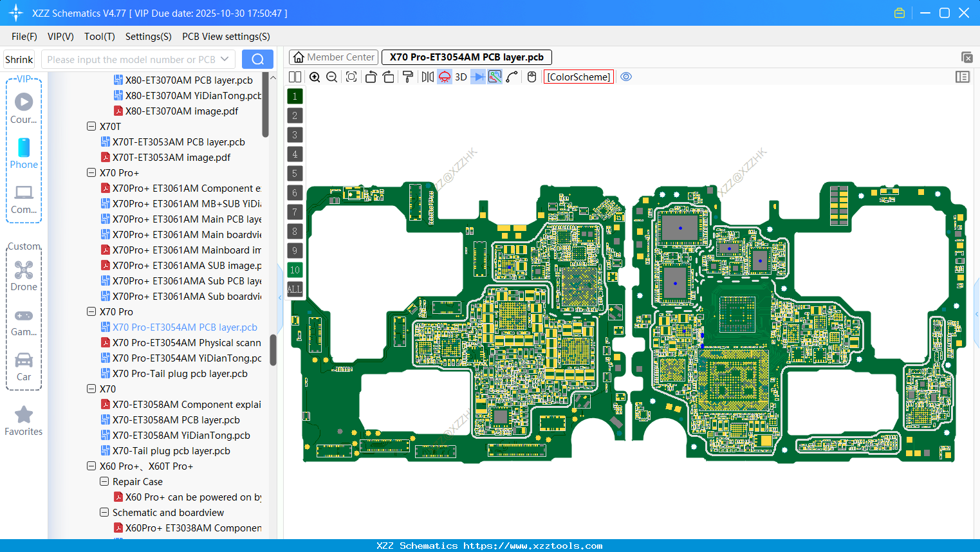Click inside the model number search field

tap(129, 59)
